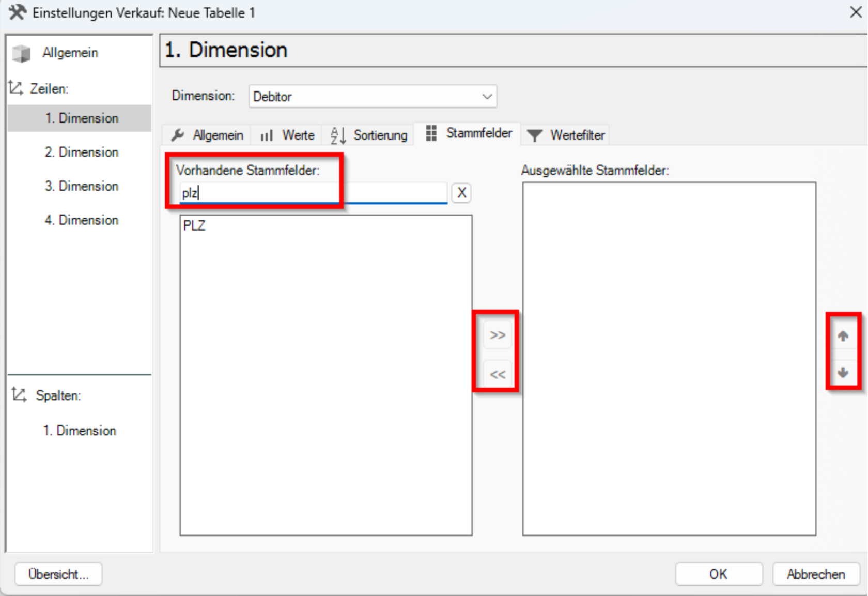Click the axes icon beside Zeilen
This screenshot has height=596, width=868.
pos(16,88)
